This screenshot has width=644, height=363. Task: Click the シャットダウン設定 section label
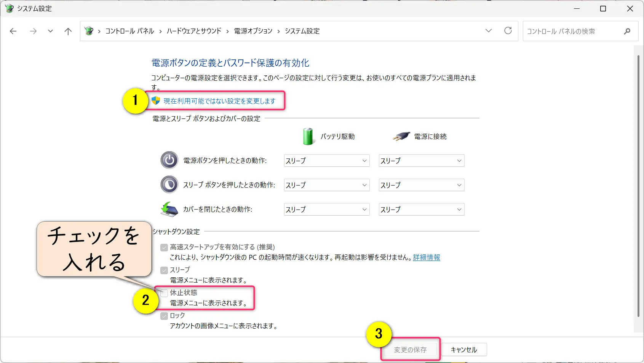(176, 232)
